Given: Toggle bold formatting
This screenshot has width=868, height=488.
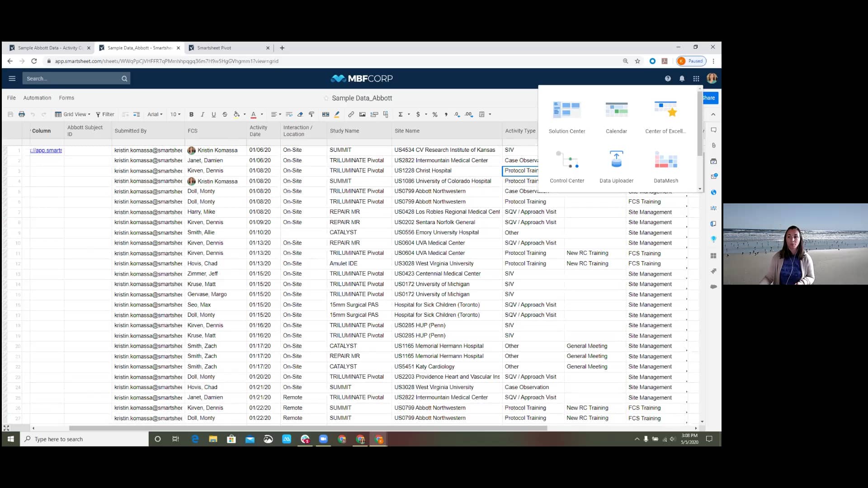Looking at the screenshot, I should pyautogui.click(x=191, y=114).
